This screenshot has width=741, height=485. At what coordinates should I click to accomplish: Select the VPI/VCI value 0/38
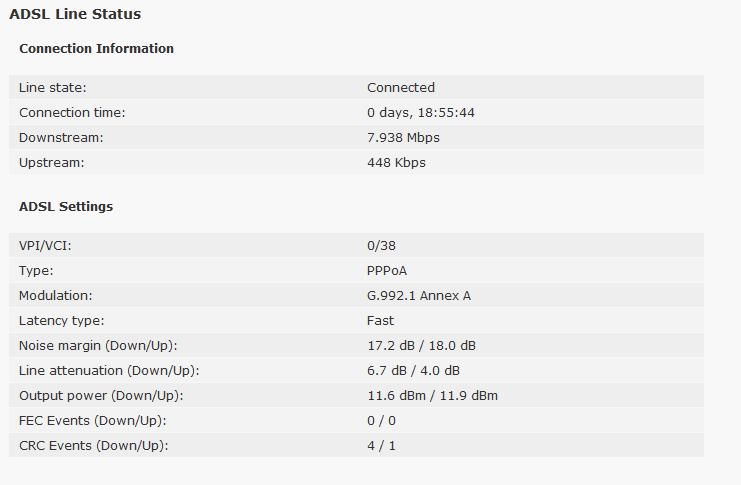(x=381, y=246)
